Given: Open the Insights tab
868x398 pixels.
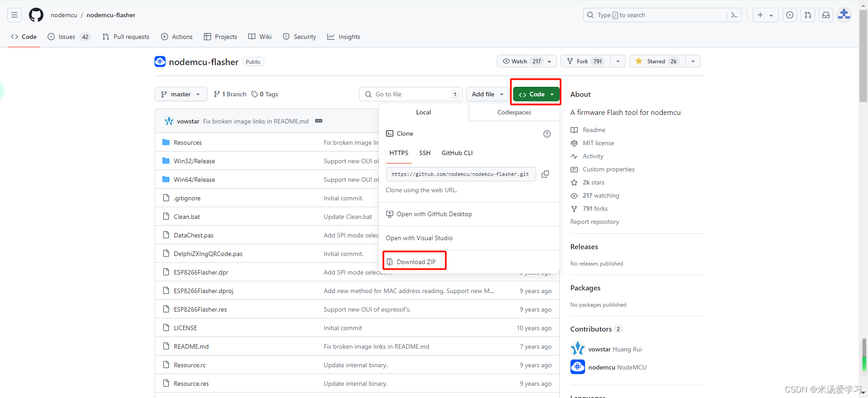Looking at the screenshot, I should pyautogui.click(x=344, y=37).
